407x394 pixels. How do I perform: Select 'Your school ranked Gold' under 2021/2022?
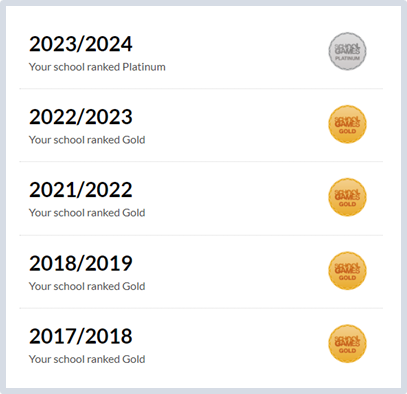coord(87,213)
